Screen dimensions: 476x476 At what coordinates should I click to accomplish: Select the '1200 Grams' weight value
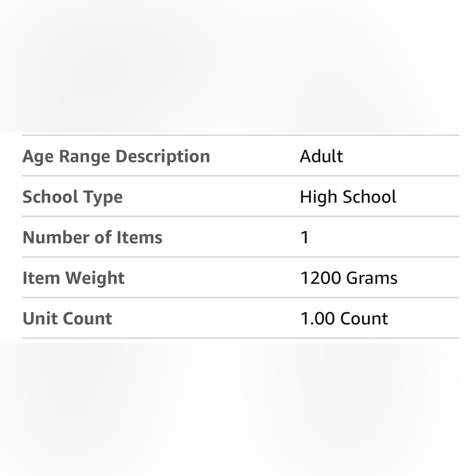coord(348,278)
